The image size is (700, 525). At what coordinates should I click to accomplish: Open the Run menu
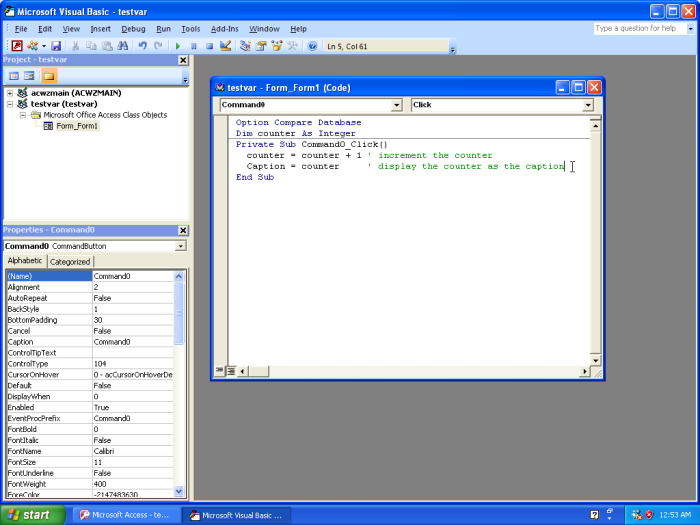[163, 29]
